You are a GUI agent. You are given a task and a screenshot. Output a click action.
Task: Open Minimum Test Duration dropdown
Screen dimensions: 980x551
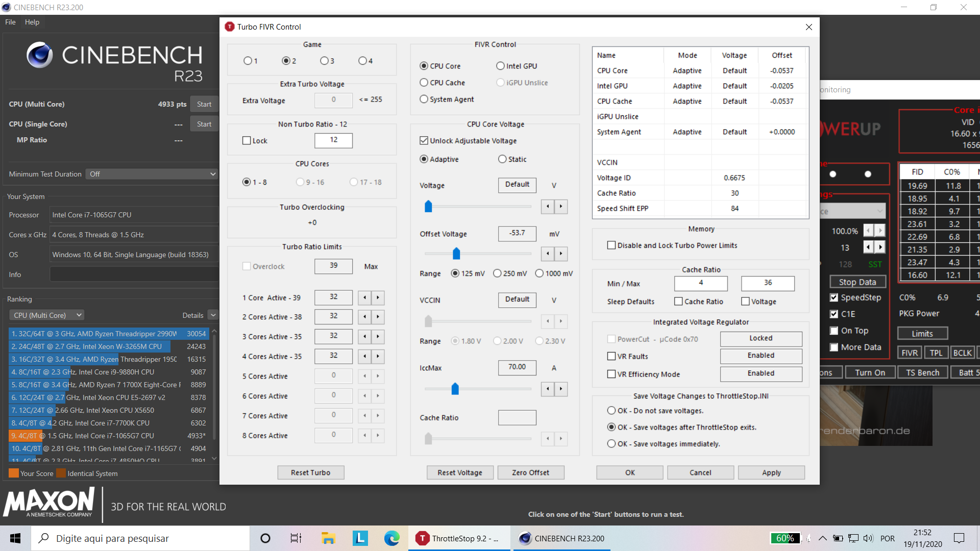coord(152,174)
